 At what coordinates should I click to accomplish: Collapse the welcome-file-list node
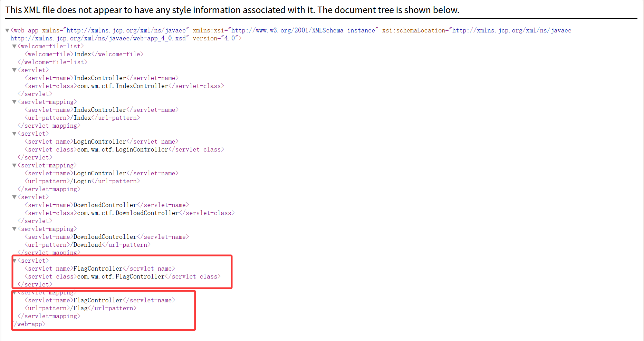coord(14,46)
